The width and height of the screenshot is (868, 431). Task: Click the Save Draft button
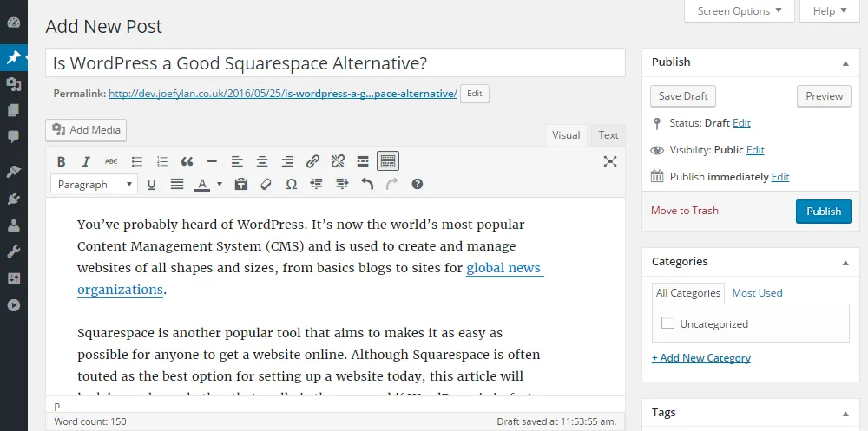[683, 95]
